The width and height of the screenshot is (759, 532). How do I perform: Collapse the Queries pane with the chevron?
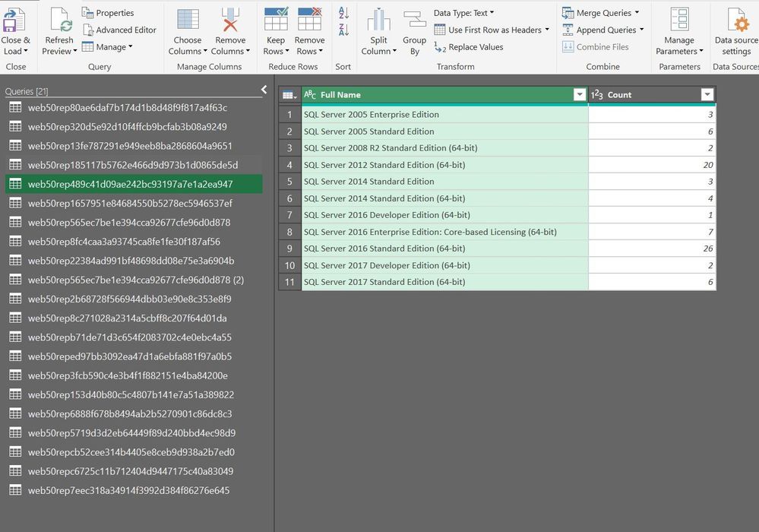(264, 90)
